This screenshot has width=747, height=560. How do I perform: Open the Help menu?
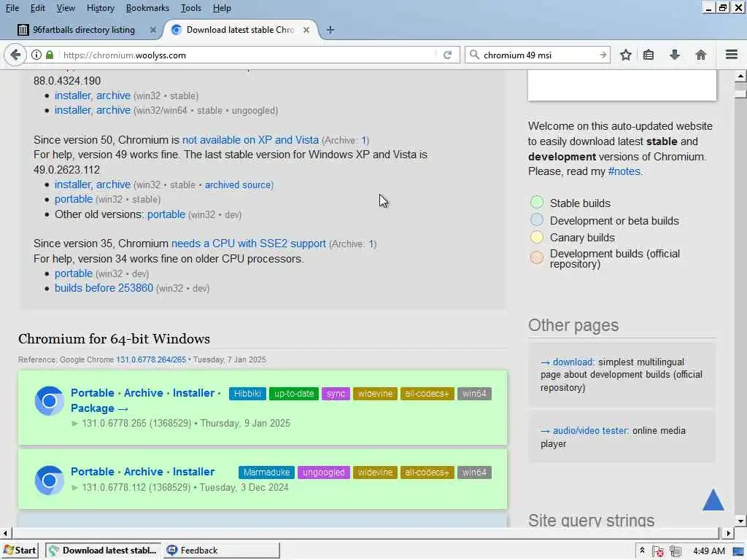(222, 8)
